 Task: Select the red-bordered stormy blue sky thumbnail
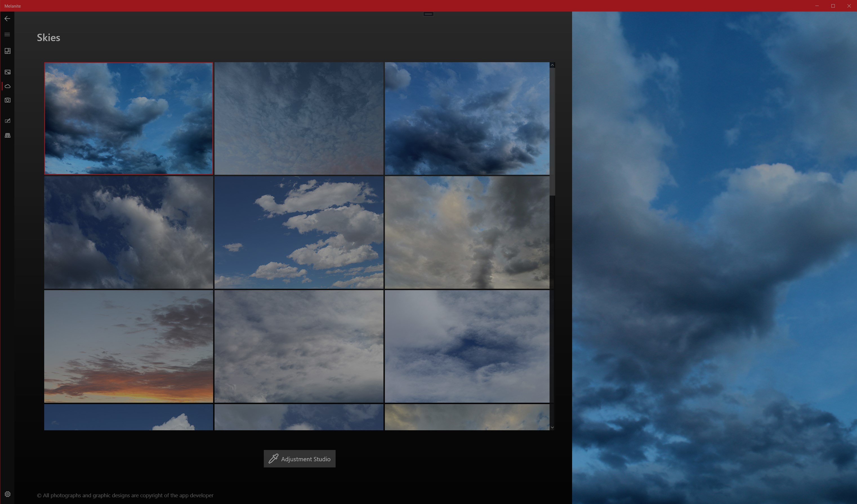[x=129, y=118]
